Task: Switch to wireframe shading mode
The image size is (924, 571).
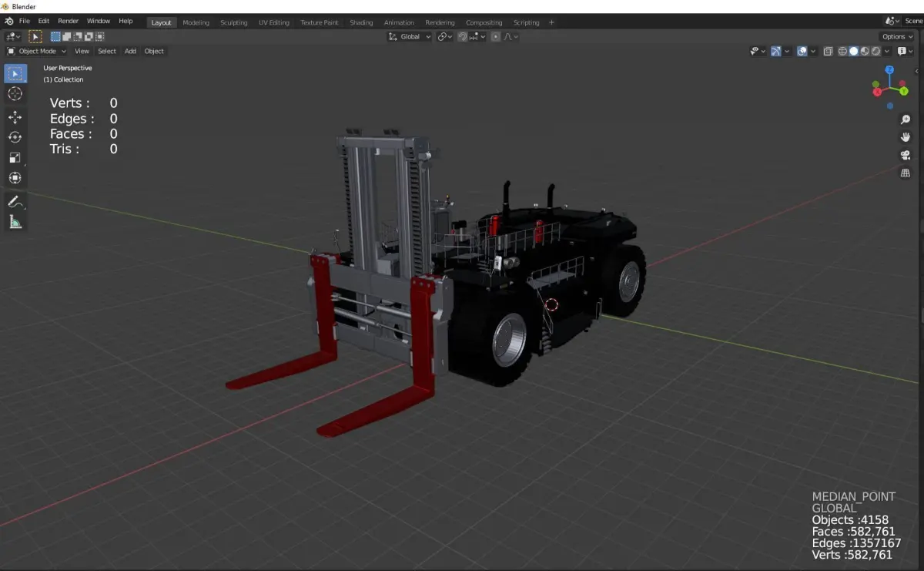Action: pos(843,51)
